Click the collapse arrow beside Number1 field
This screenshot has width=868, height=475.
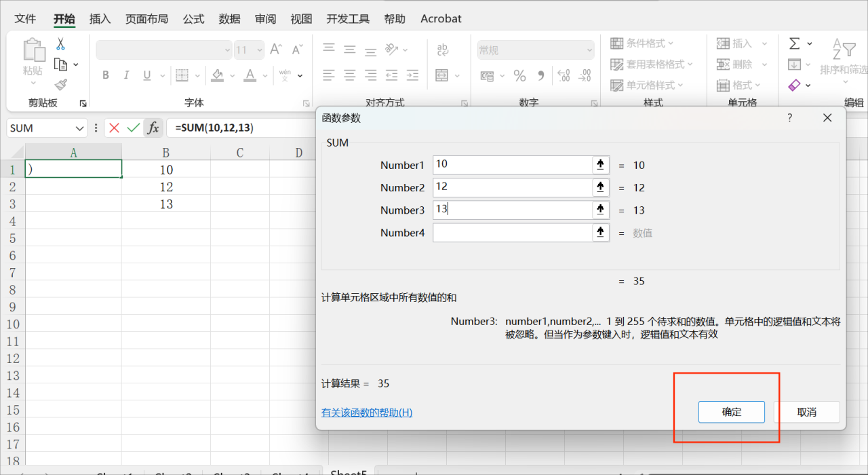[x=600, y=165]
